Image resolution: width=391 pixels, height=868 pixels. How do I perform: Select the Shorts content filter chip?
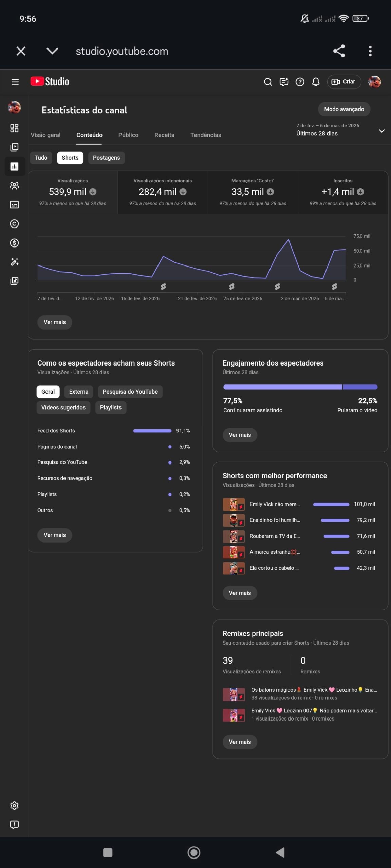tap(70, 158)
